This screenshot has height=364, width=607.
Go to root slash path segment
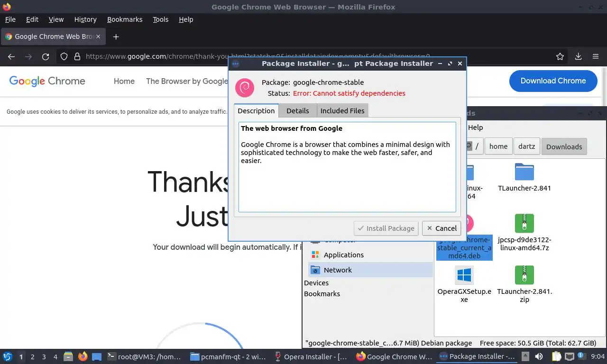point(477,146)
